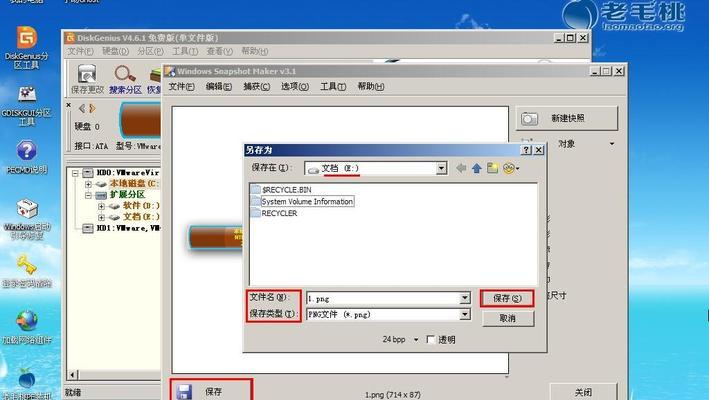709x400 pixels.
Task: Expand Documents E: tree node
Action: pos(101,217)
